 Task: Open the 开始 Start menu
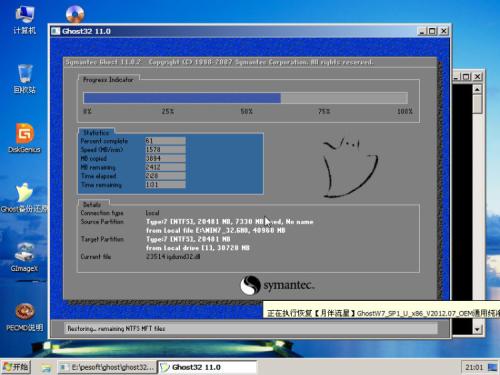coord(16,367)
